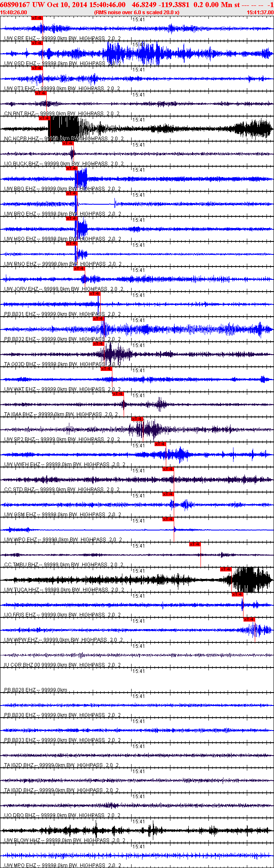Pick the arrival flag on UW BBO trace
Screen dimensions: 274x868
pyautogui.click(x=72, y=168)
